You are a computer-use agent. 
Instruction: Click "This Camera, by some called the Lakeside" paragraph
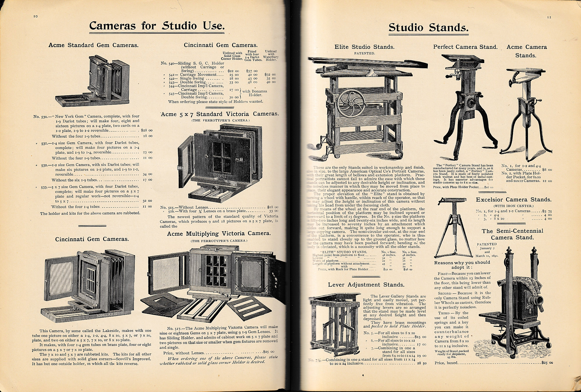coord(92,335)
